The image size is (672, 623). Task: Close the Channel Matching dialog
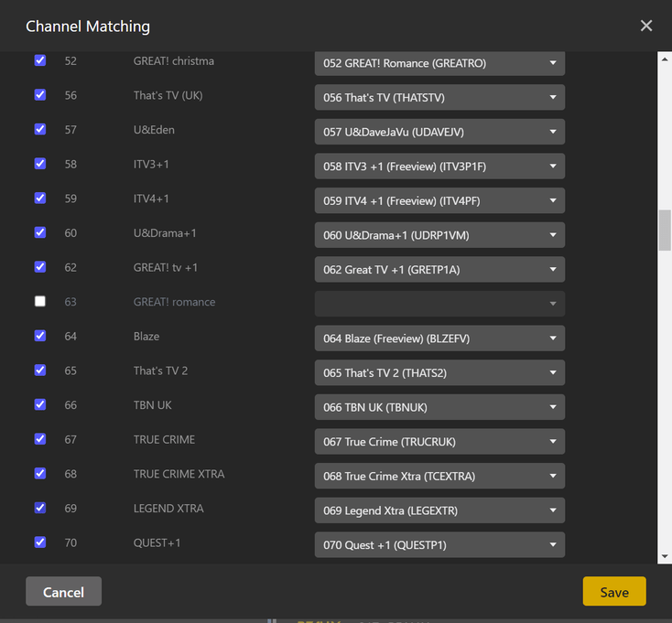coord(645,26)
